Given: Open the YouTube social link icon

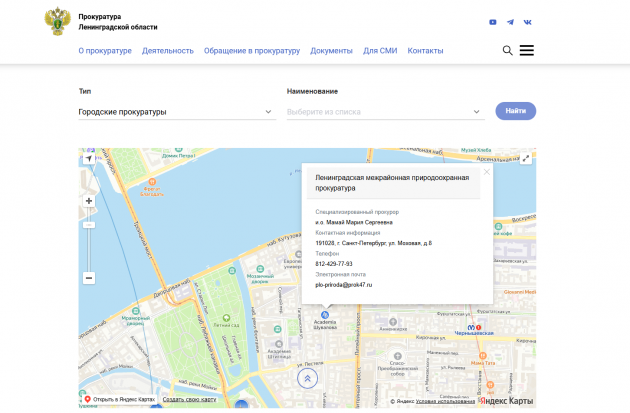Looking at the screenshot, I should pyautogui.click(x=493, y=22).
